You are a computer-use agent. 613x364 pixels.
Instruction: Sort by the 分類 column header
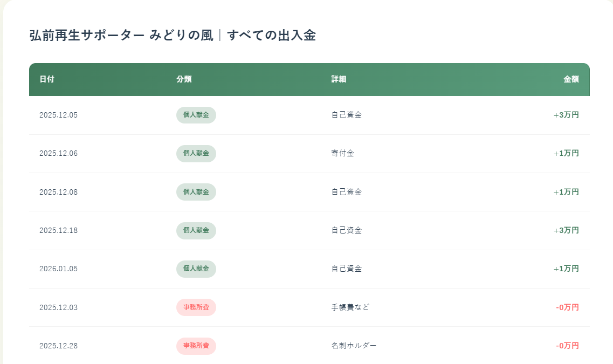click(185, 79)
